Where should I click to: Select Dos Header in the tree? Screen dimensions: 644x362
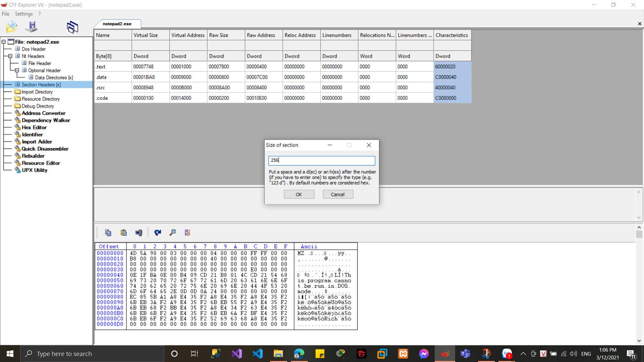coord(34,49)
